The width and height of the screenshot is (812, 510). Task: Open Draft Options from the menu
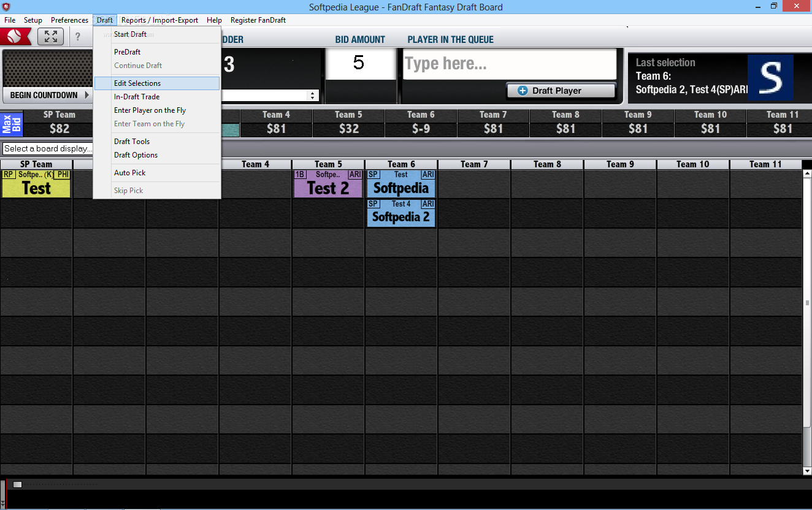pyautogui.click(x=157, y=155)
